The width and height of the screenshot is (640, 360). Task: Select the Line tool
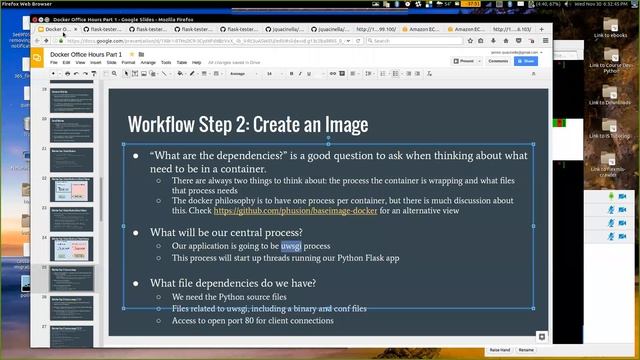(164, 74)
